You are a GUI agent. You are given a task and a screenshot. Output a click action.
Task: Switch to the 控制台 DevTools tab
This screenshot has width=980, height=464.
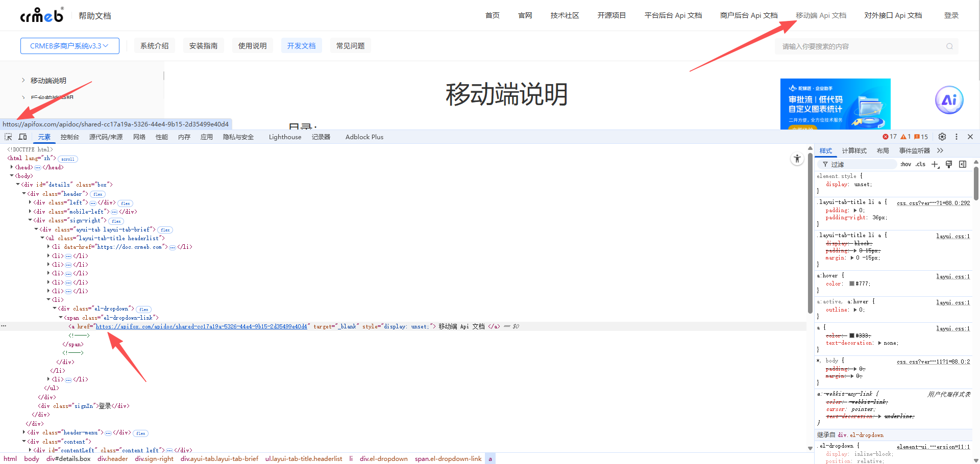(70, 137)
